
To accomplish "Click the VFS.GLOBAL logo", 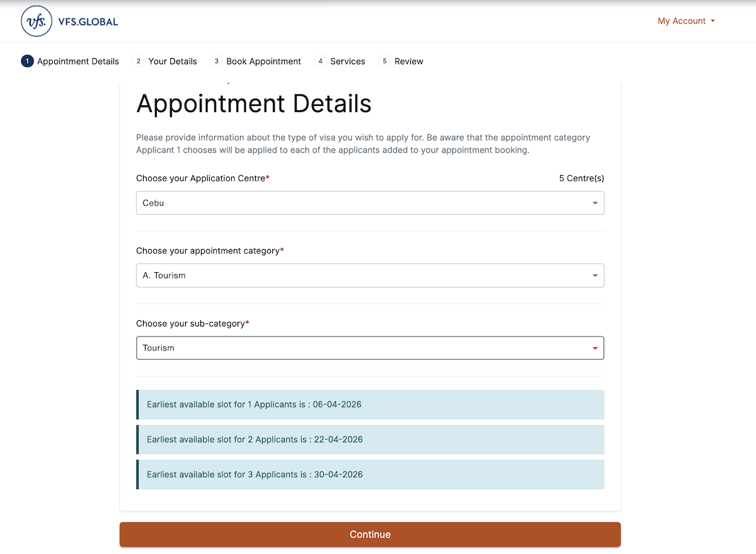I will [x=69, y=21].
